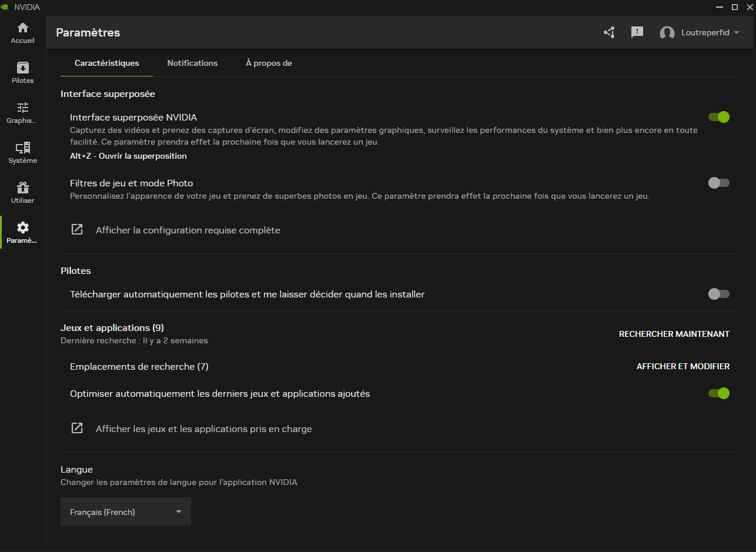756x552 pixels.
Task: Open Afficher la configuration requise complète link
Action: coord(188,230)
